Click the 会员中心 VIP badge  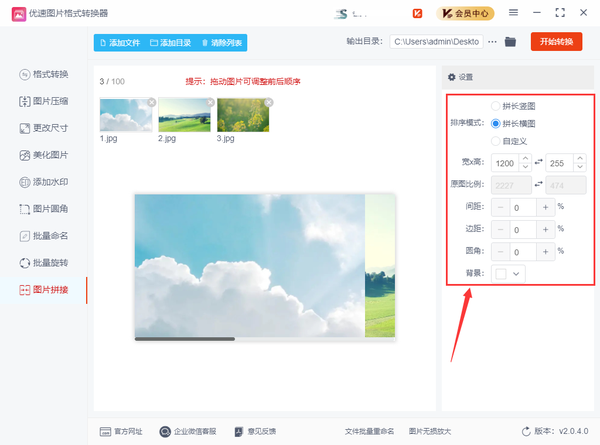pyautogui.click(x=464, y=13)
